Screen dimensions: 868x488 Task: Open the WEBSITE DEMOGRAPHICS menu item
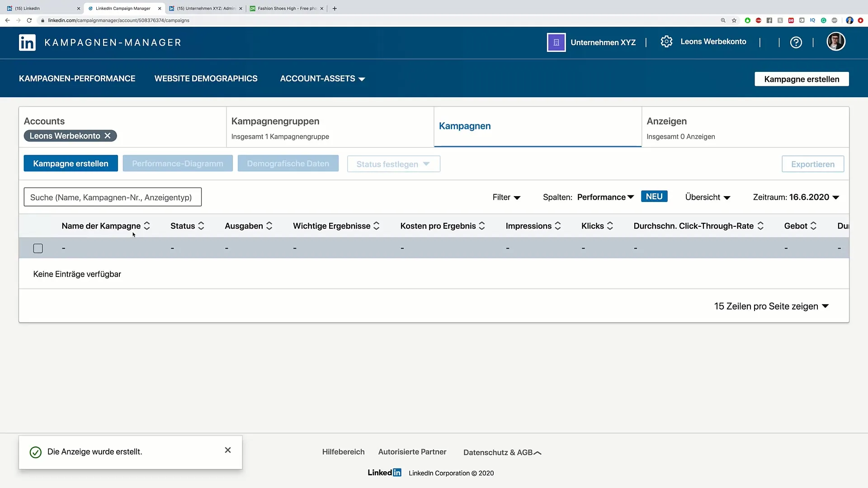(x=206, y=79)
